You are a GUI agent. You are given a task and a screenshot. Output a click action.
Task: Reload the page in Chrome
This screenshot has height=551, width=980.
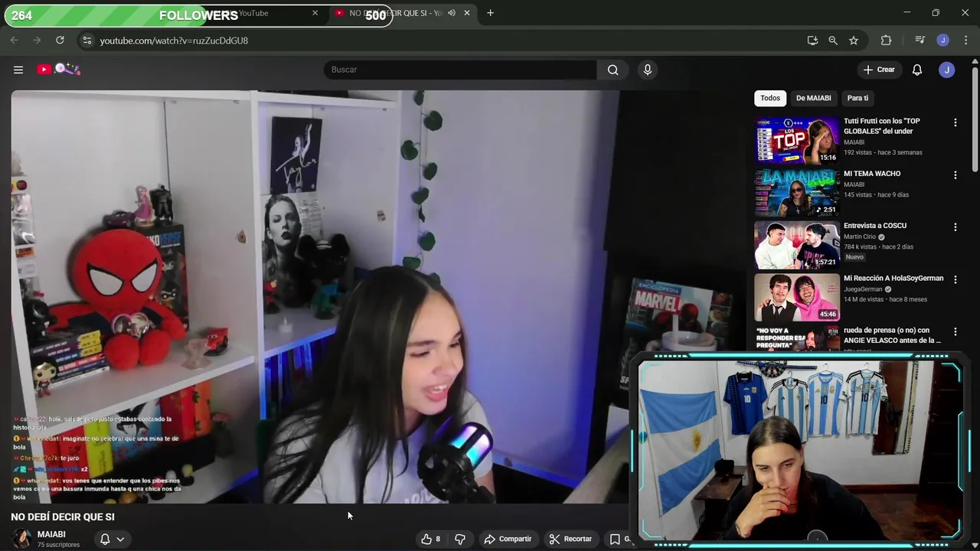click(x=60, y=41)
